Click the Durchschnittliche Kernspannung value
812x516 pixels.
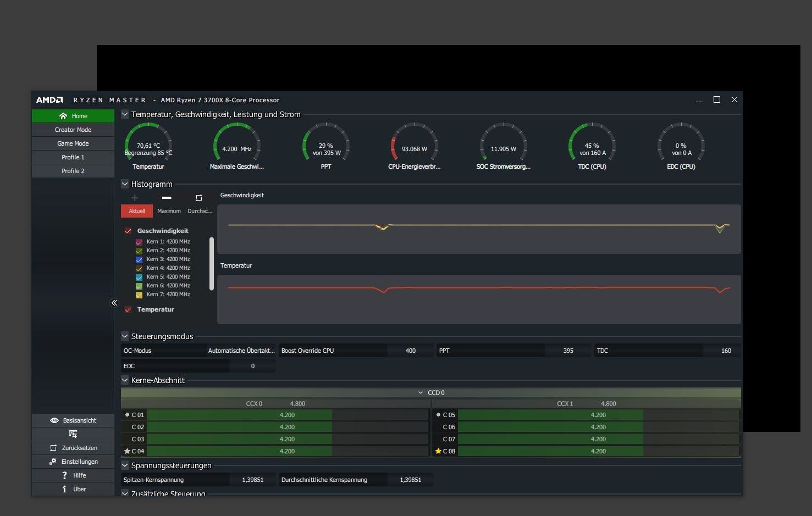pyautogui.click(x=411, y=480)
